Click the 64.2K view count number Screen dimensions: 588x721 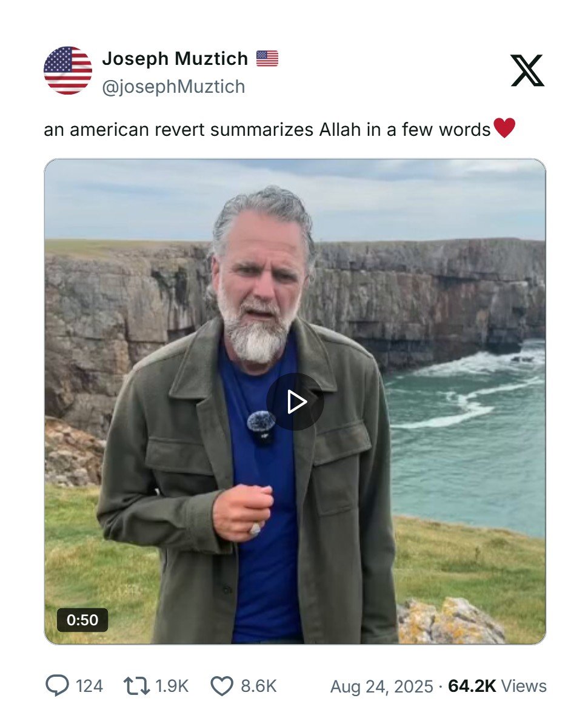472,686
